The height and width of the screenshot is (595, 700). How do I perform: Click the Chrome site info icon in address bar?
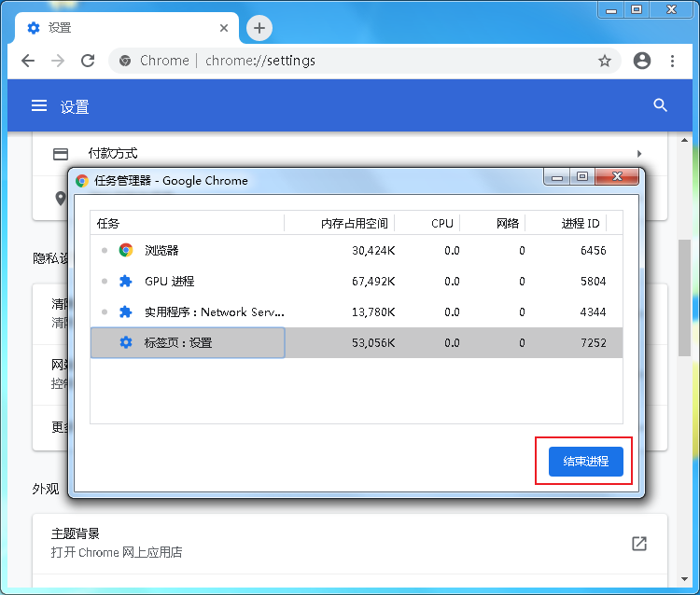[125, 61]
